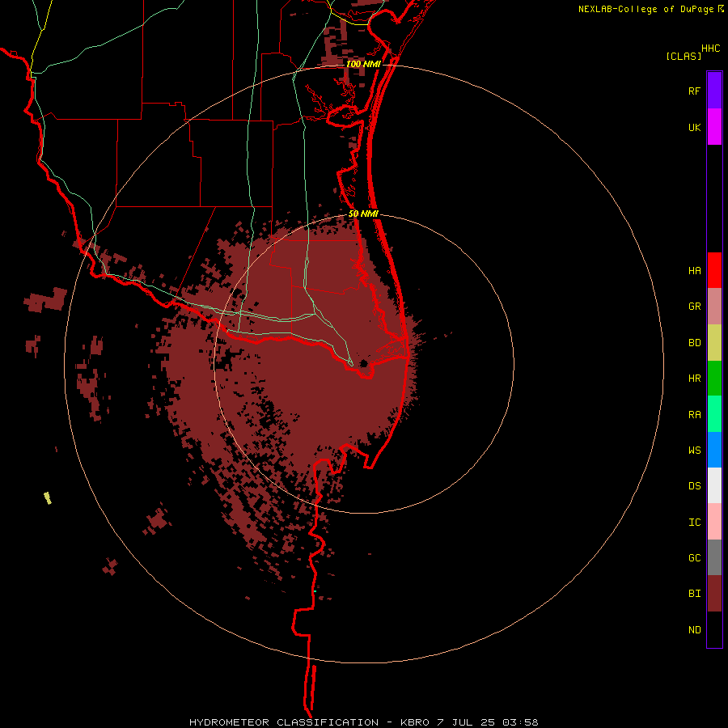Click the RF legend label
Viewport: 728px width, 728px height.
tap(694, 91)
